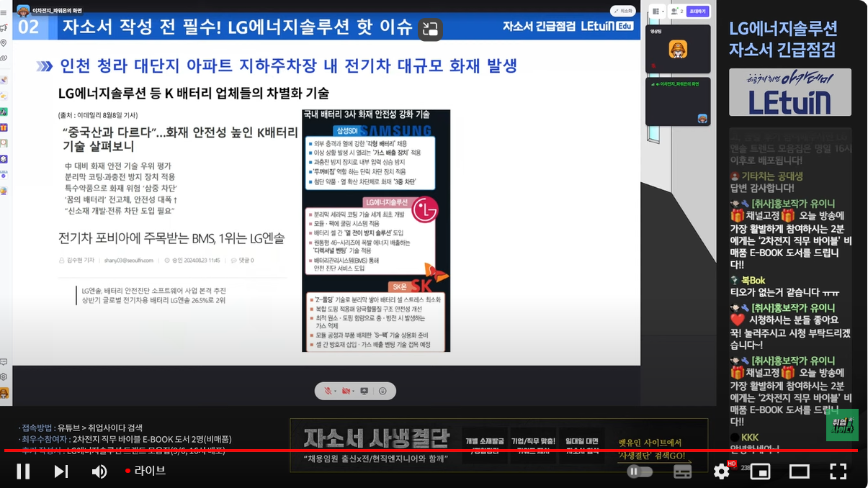868x488 pixels.
Task: Turn on subtitles/captions
Action: (682, 471)
